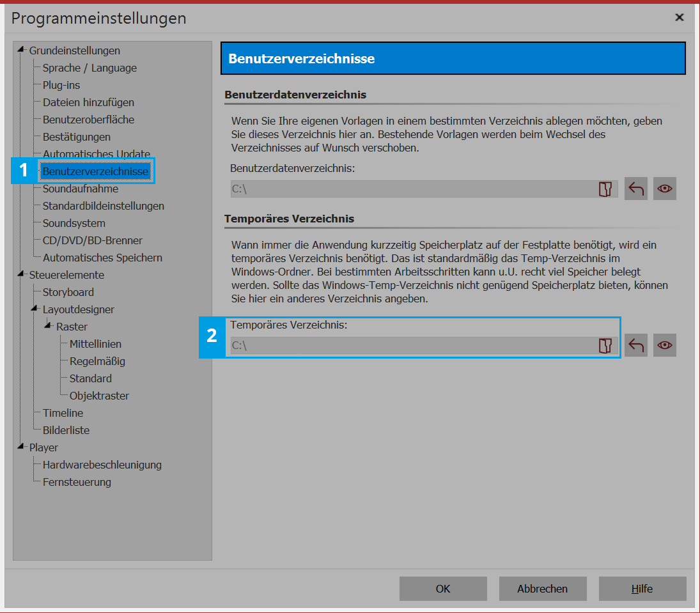Image resolution: width=700 pixels, height=613 pixels.
Task: Open Hardwarebeschleunigung settings
Action: (x=102, y=465)
